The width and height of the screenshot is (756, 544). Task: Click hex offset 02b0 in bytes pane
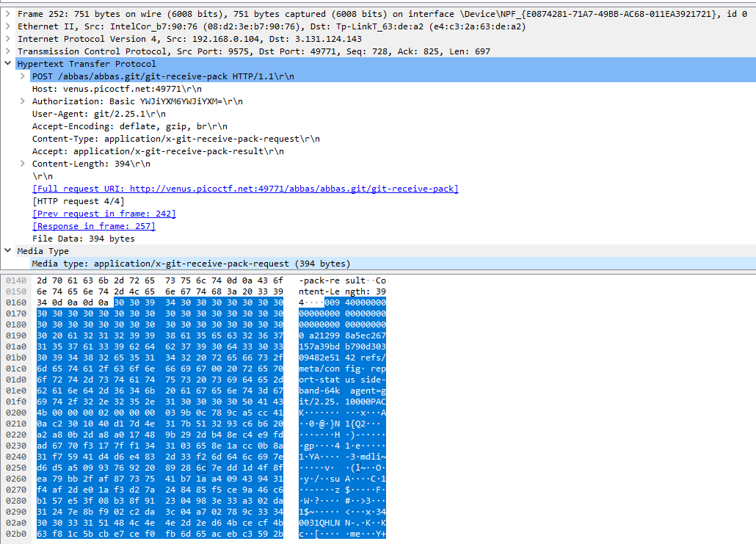(16, 534)
